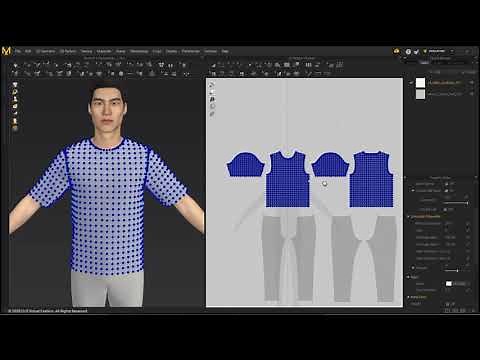The width and height of the screenshot is (480, 360).
Task: Open the File menu
Action: tap(18, 51)
